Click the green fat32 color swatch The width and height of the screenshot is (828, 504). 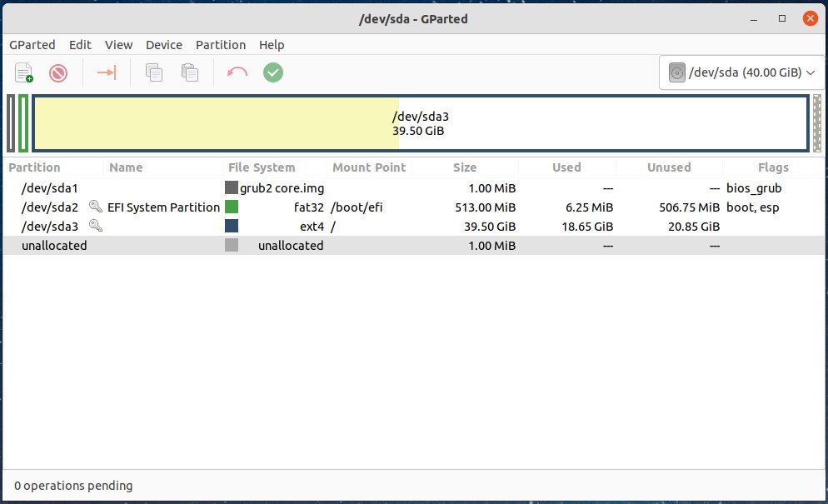[232, 207]
